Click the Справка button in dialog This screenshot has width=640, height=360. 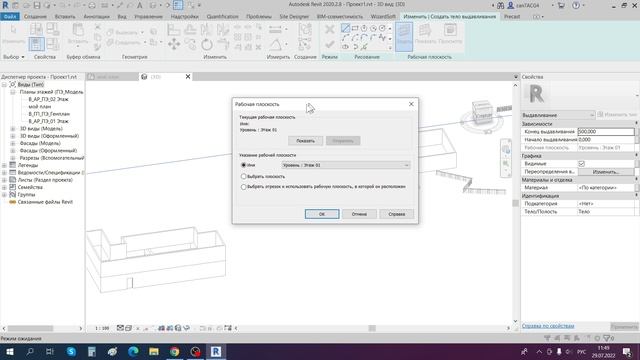tap(396, 214)
